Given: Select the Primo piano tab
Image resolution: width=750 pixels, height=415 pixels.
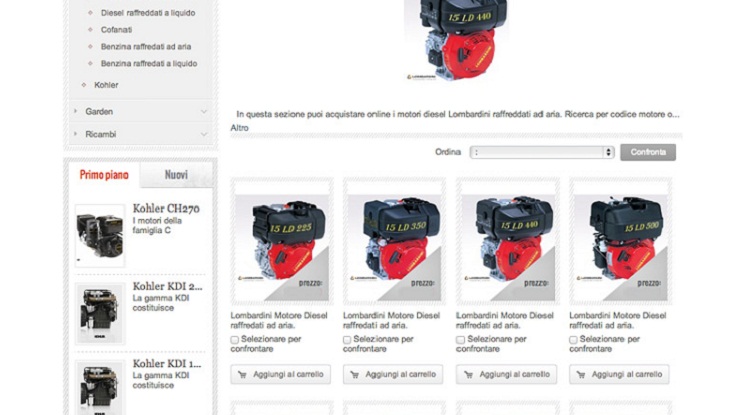Looking at the screenshot, I should 104,175.
